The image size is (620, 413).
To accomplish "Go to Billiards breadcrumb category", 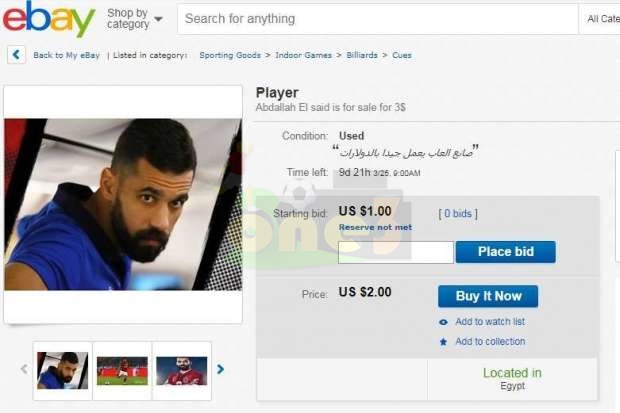I will coord(362,55).
